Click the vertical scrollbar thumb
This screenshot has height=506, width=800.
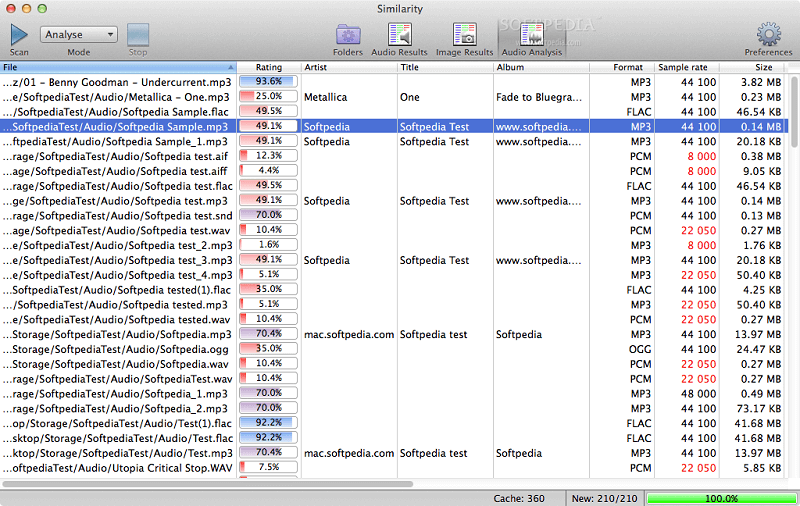794,112
